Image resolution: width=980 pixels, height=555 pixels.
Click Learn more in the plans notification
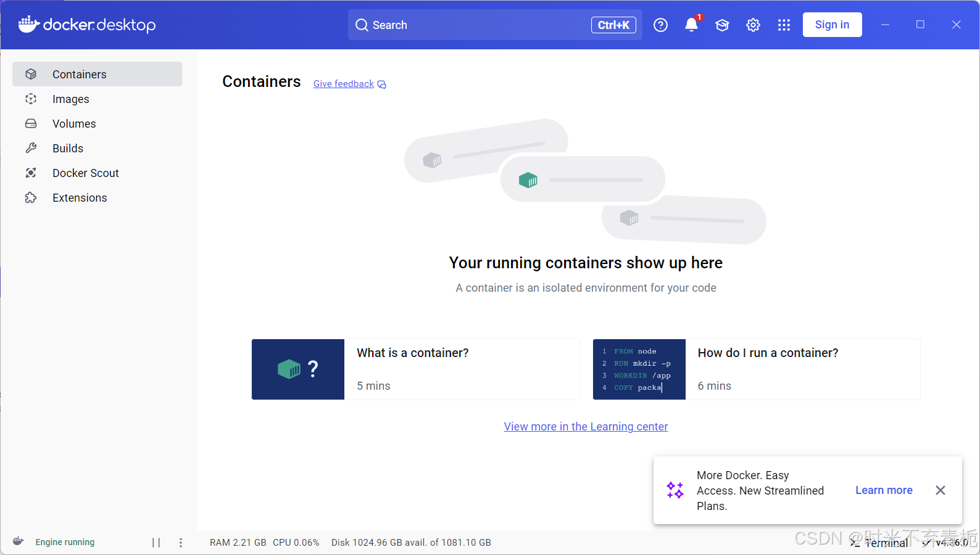tap(884, 490)
